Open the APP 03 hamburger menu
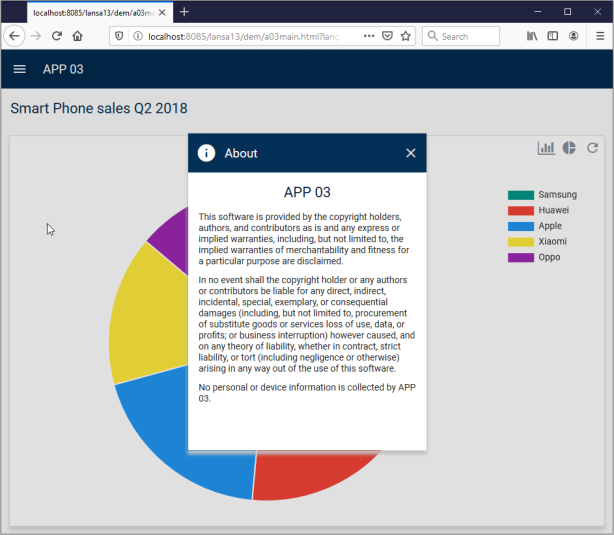This screenshot has height=535, width=614. click(x=19, y=69)
